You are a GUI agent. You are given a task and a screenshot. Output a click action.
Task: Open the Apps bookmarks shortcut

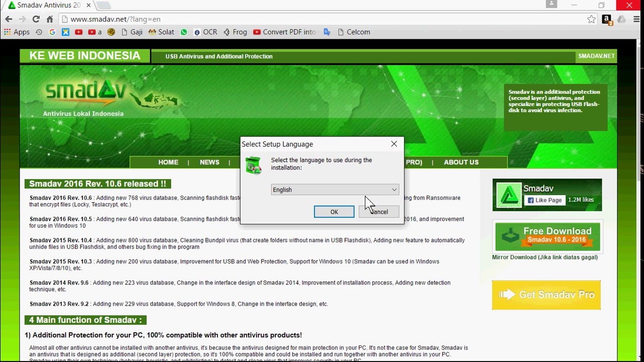(x=17, y=32)
